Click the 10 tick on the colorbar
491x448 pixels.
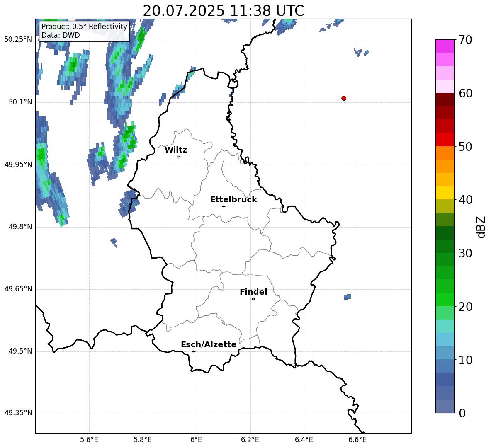(x=465, y=360)
